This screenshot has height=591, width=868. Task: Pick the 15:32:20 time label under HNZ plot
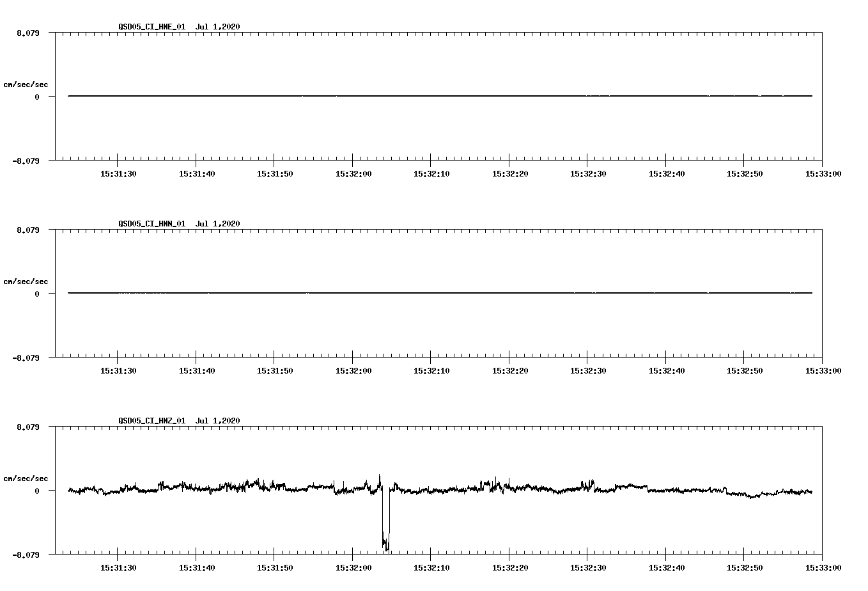coord(509,567)
